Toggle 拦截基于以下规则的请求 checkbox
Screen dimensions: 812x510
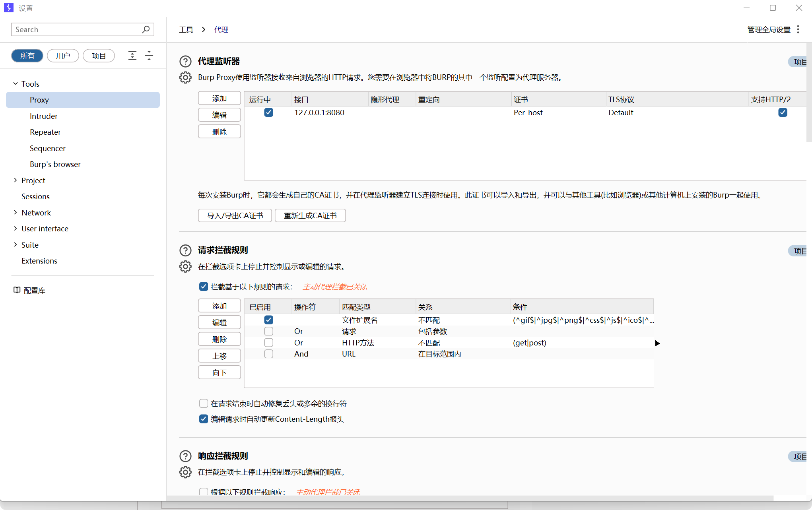tap(204, 287)
